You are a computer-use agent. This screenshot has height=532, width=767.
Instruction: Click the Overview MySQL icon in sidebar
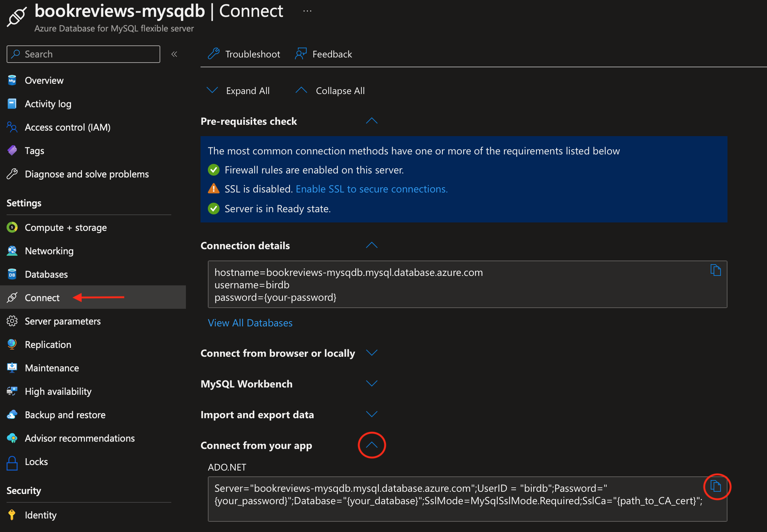tap(12, 80)
